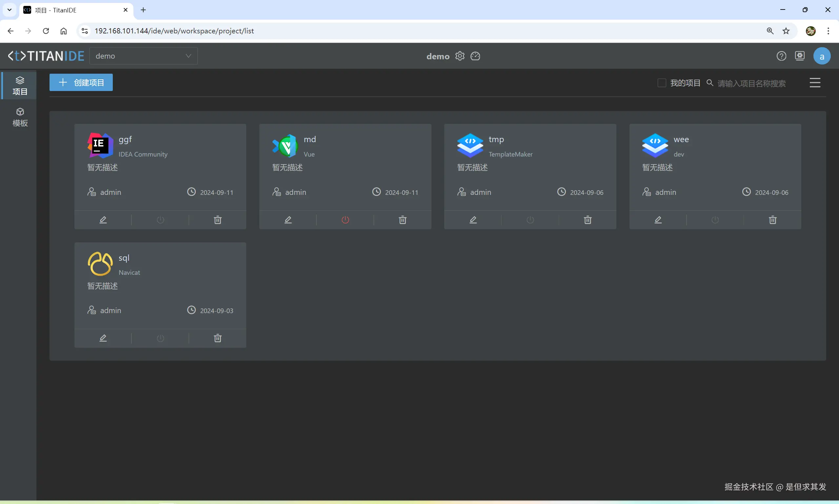The width and height of the screenshot is (839, 504).
Task: Open dashboard gauge icon beside demo title
Action: point(475,56)
